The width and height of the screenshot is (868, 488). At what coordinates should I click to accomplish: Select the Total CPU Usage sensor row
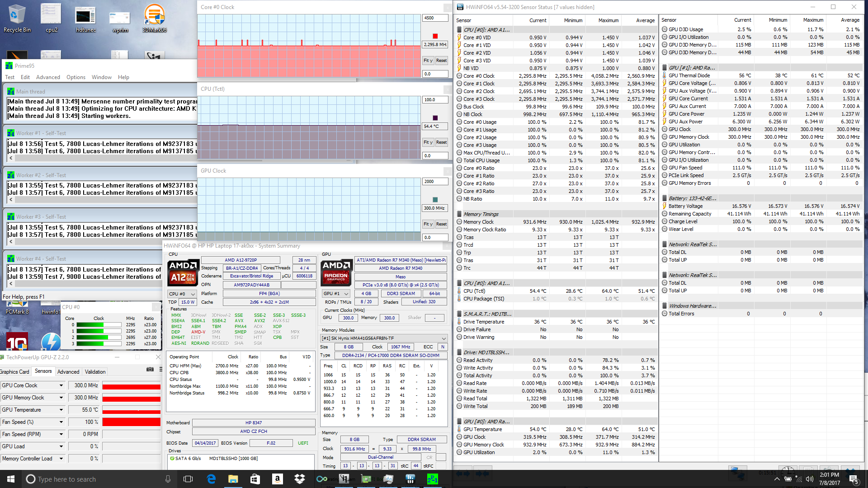pos(556,160)
